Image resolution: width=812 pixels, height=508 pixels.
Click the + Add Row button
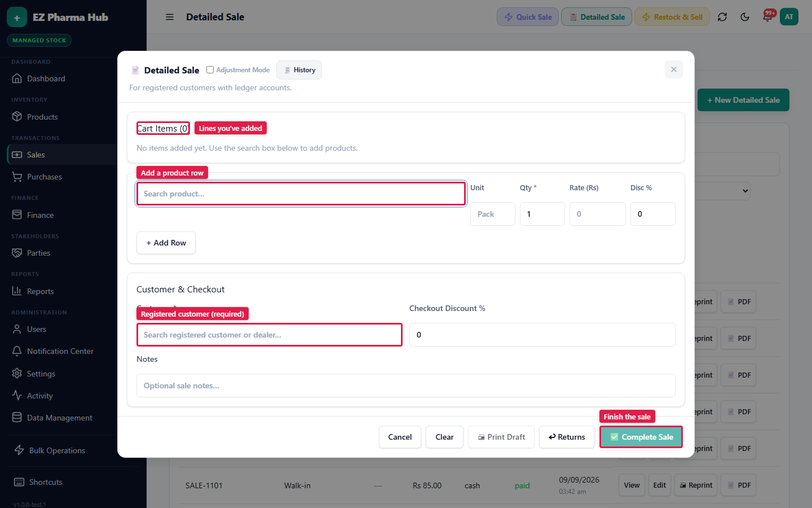tap(166, 243)
